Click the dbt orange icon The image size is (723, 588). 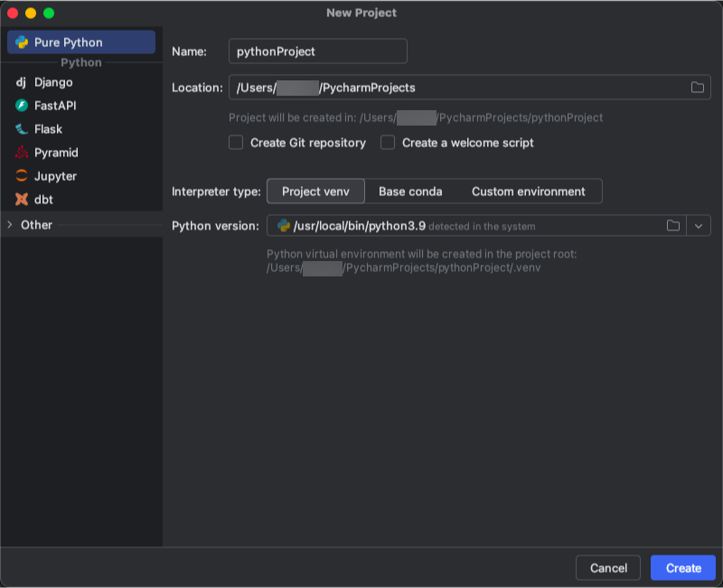click(22, 199)
